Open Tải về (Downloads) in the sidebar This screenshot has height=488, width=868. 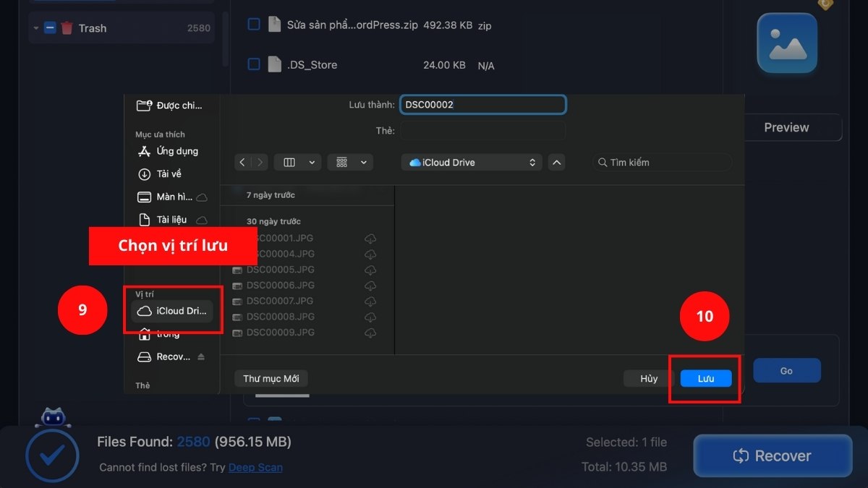pos(160,174)
